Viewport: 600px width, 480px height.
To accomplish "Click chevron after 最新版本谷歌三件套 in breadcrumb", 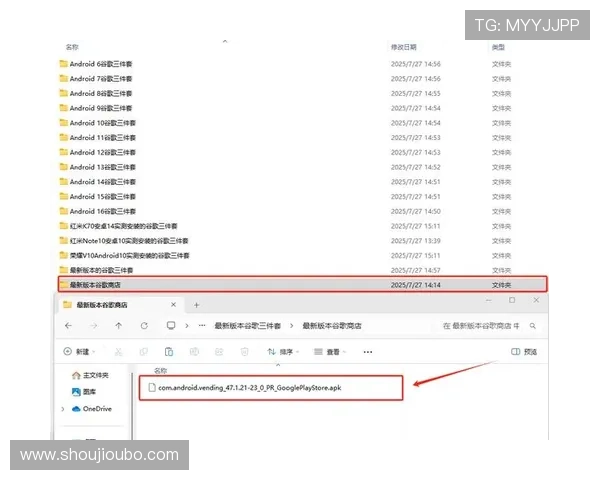I will [x=292, y=326].
